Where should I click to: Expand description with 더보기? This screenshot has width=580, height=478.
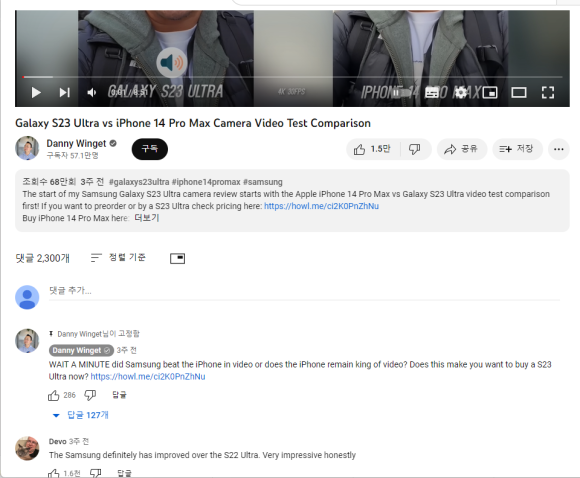(147, 218)
